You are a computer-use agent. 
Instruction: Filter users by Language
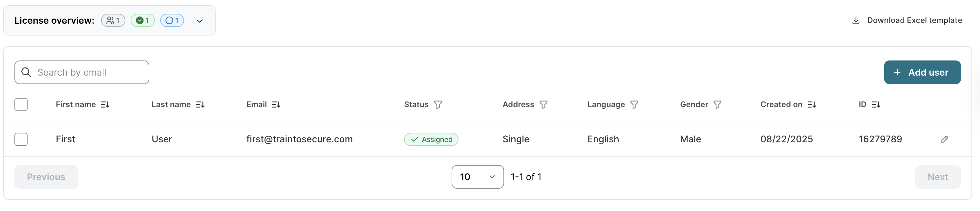(x=634, y=105)
